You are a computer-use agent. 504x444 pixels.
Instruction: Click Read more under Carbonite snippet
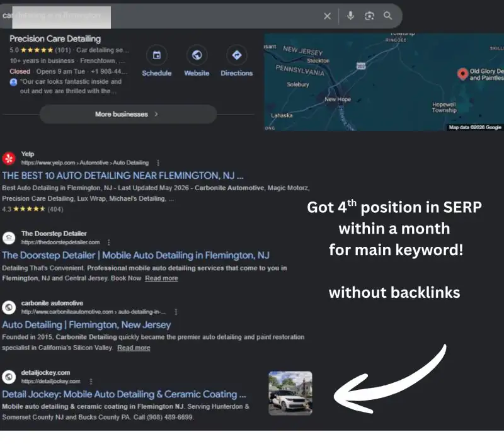pyautogui.click(x=134, y=348)
